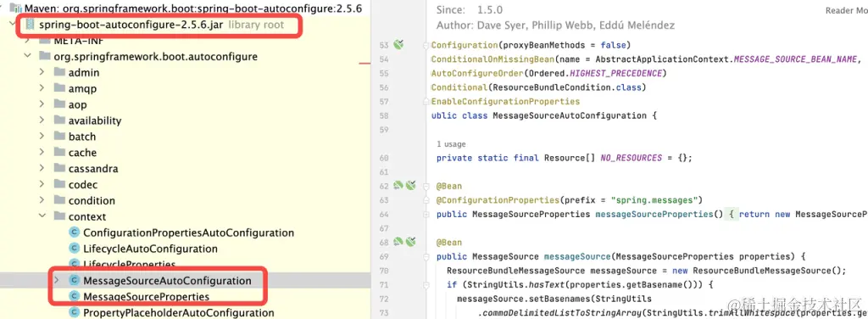
Task: Select LifecycleAutoConfiguration in the tree
Action: coord(150,249)
